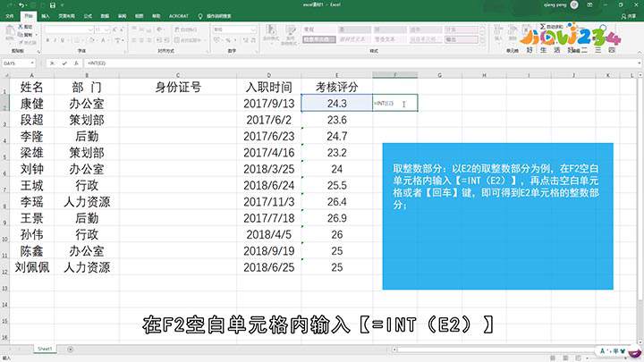The width and height of the screenshot is (644, 362).
Task: Add a new sheet with the plus button
Action: (x=71, y=349)
